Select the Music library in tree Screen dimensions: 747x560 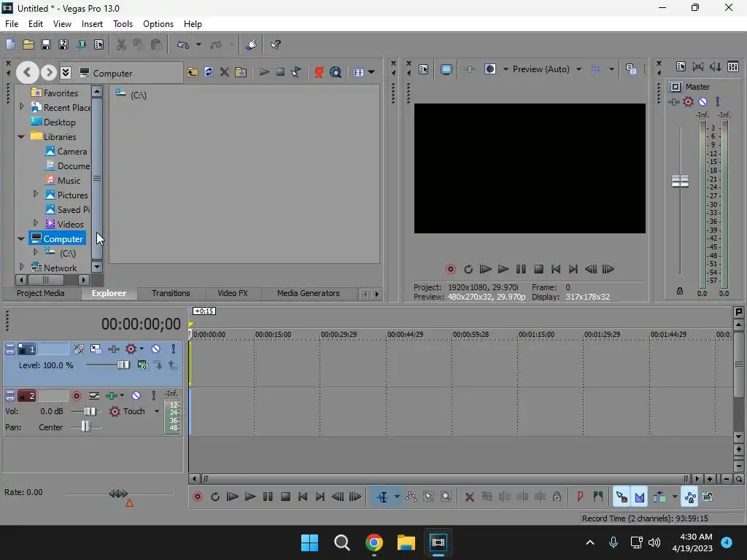pyautogui.click(x=69, y=181)
